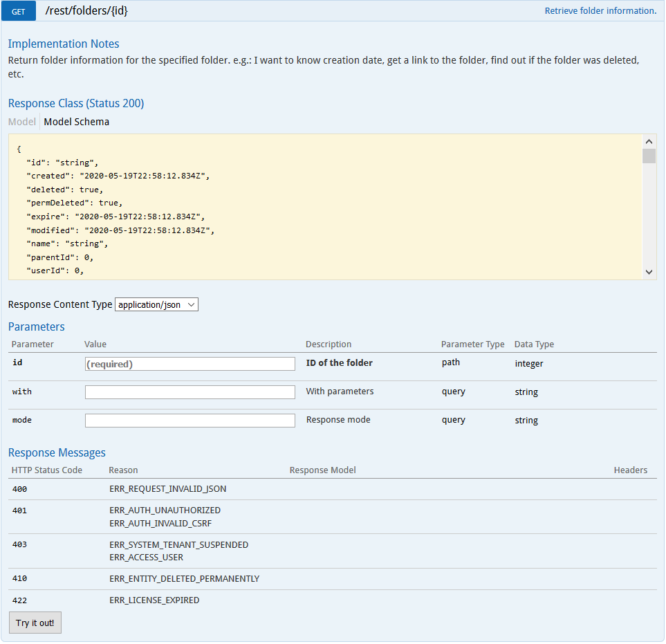
Task: Click the Response Messages heading
Action: (x=57, y=452)
